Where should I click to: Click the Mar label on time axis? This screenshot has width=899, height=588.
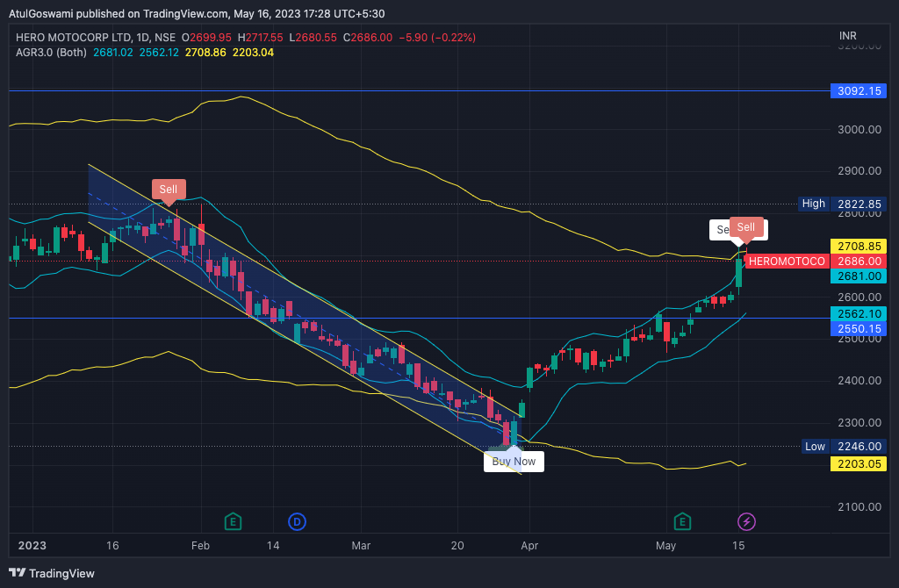[361, 546]
